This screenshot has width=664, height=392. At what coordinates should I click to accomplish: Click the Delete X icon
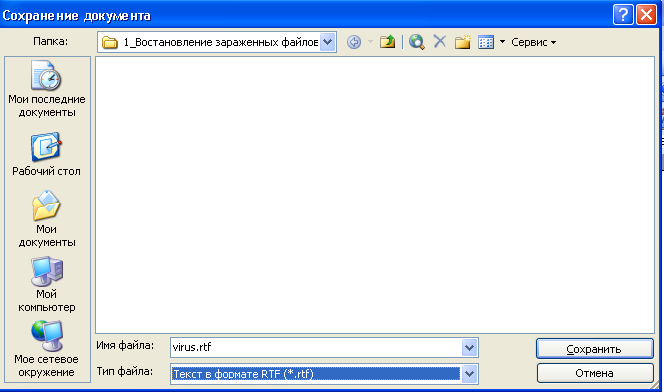440,42
